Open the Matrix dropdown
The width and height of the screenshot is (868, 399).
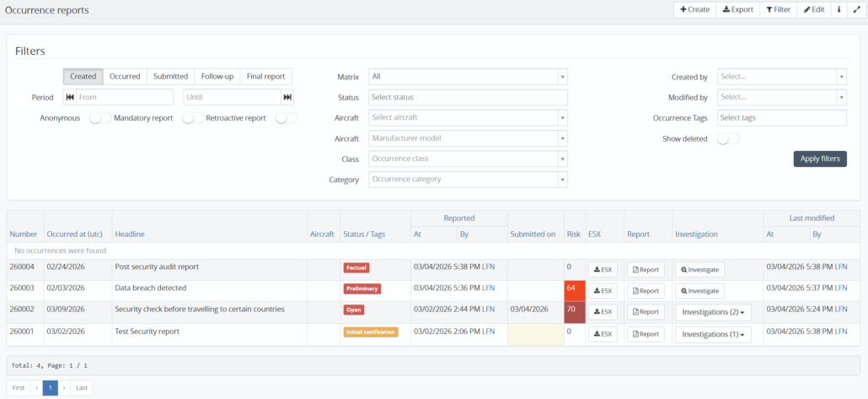tap(467, 77)
